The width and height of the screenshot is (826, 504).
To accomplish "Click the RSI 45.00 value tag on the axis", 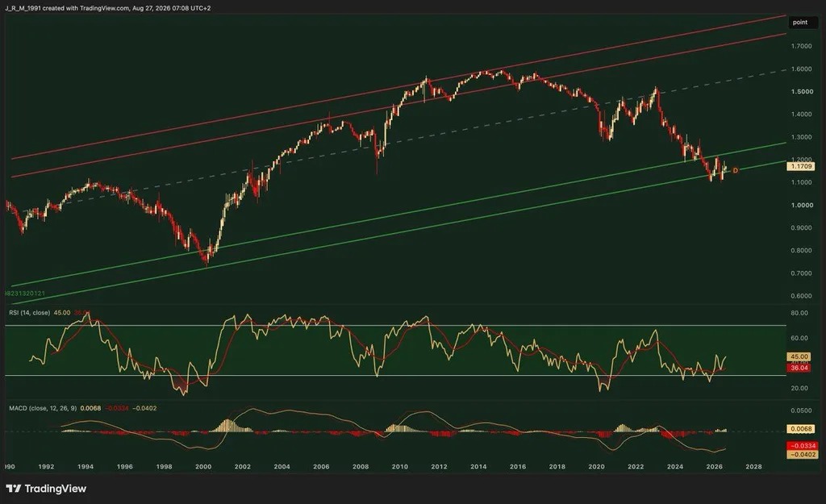I will [x=799, y=356].
